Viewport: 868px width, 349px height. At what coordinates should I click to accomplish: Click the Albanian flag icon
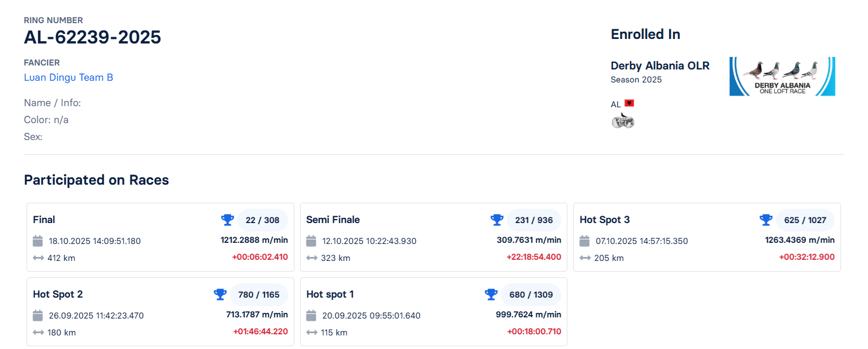(x=629, y=103)
